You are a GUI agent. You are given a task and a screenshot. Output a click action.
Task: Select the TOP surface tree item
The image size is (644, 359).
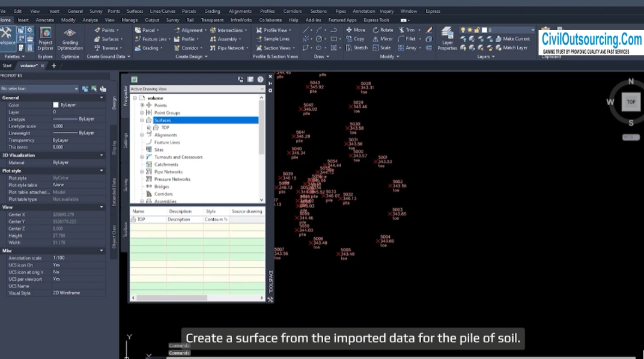pos(165,127)
